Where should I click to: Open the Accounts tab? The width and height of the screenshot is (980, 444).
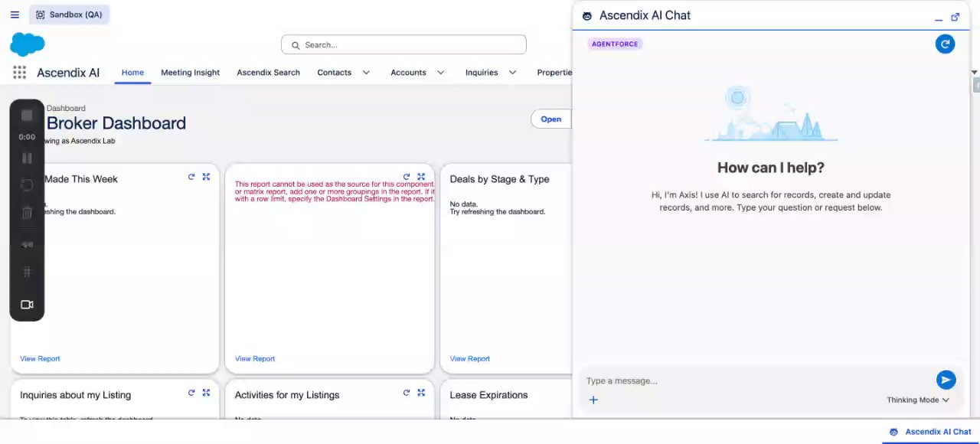(408, 73)
